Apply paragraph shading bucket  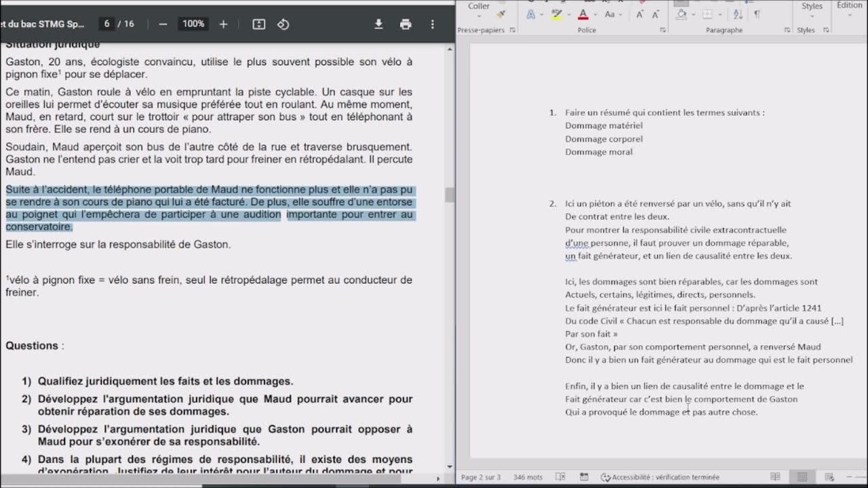pos(682,14)
